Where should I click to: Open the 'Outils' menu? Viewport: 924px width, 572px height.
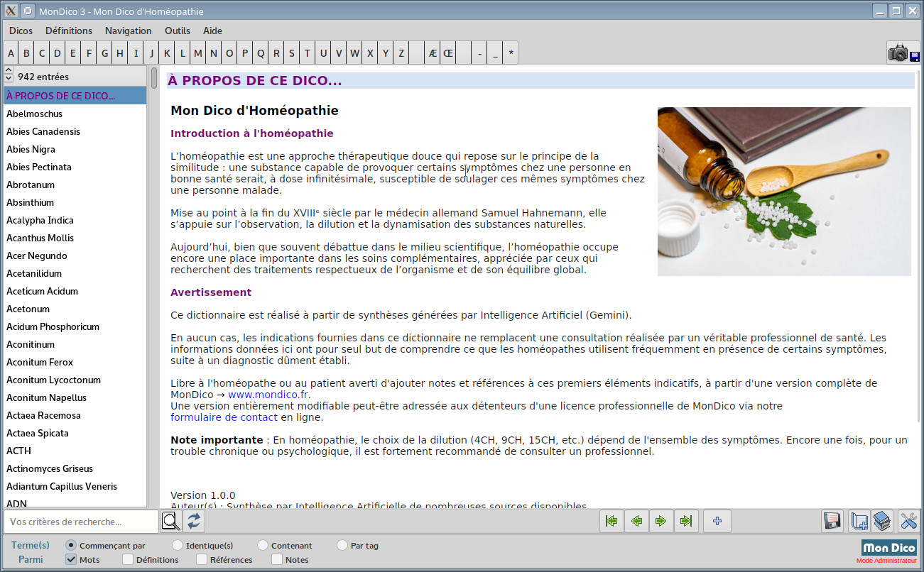point(178,31)
